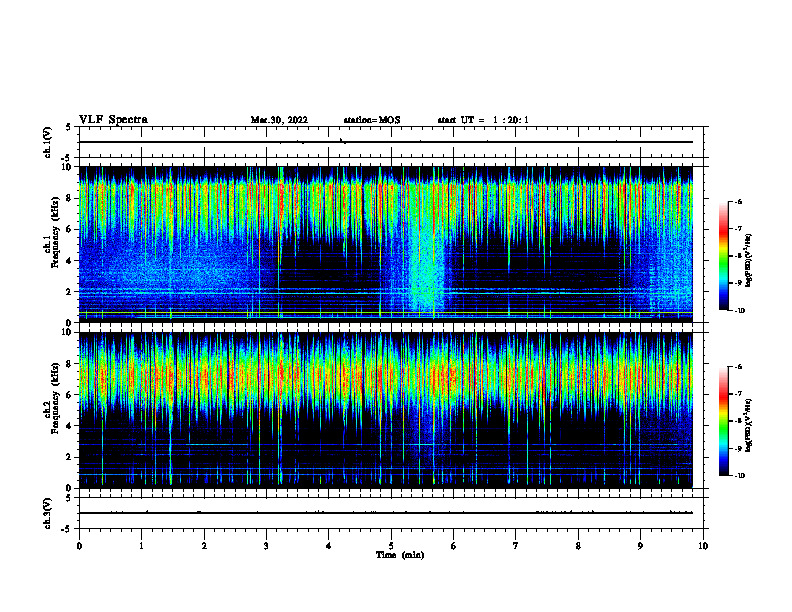Click the "4" tick on ch.1 frequency axis
Screen dimensions: 792x612
(x=70, y=261)
